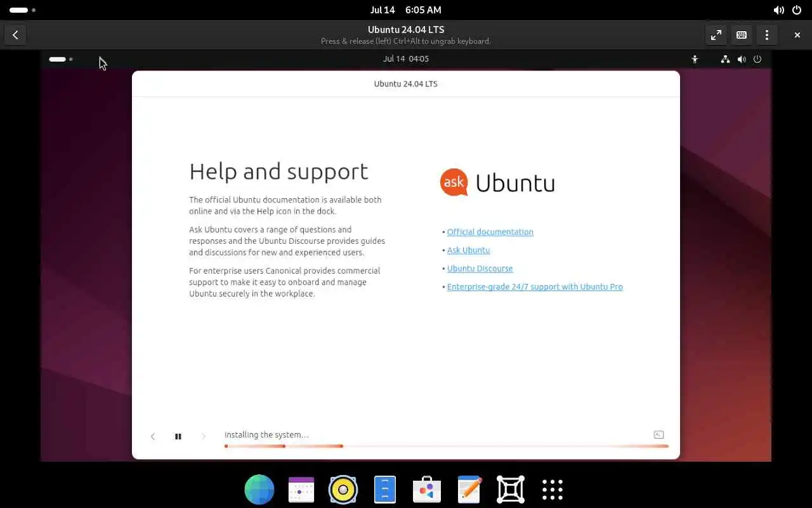Click the ask Ubuntu logo
This screenshot has height=508, width=812.
(x=497, y=183)
